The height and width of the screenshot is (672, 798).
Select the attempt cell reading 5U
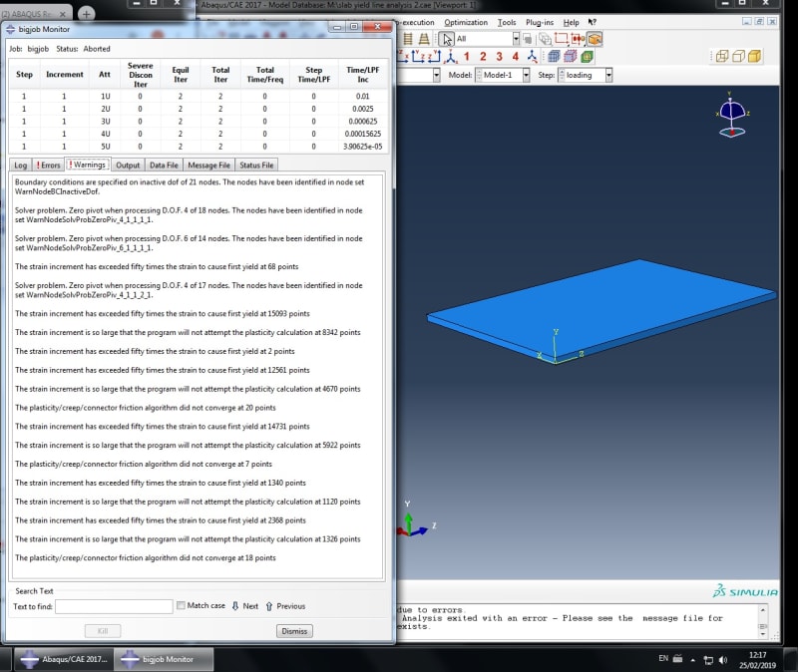pyautogui.click(x=105, y=147)
